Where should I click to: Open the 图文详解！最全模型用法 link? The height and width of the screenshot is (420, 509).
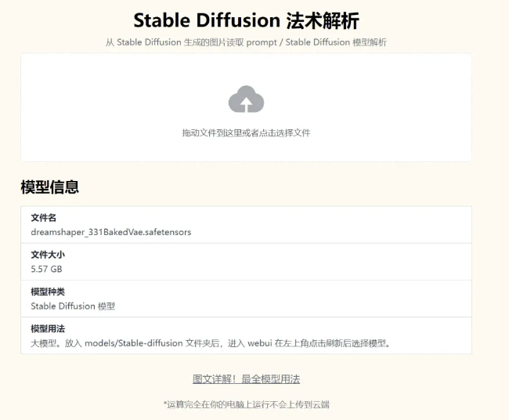coord(246,379)
